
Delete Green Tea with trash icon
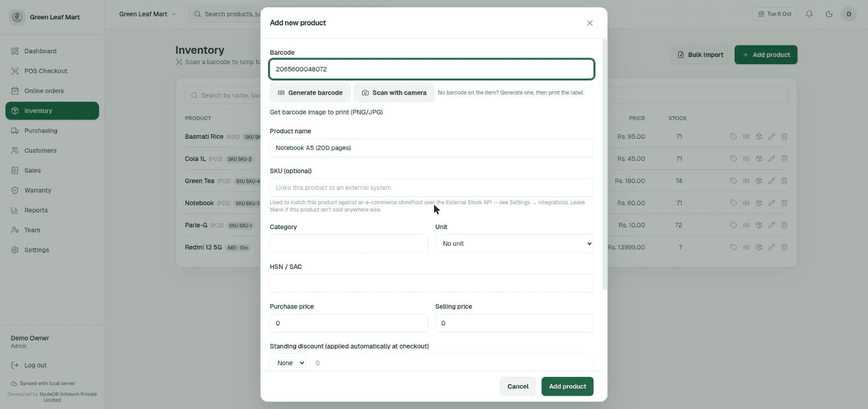pos(784,181)
